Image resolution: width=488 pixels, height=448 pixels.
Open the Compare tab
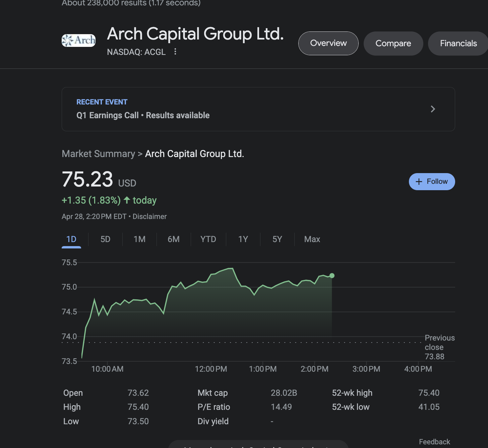[393, 44]
